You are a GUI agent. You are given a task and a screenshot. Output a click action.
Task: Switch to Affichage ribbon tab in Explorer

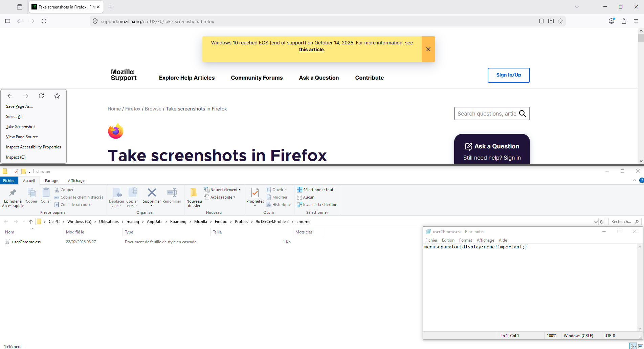click(76, 181)
